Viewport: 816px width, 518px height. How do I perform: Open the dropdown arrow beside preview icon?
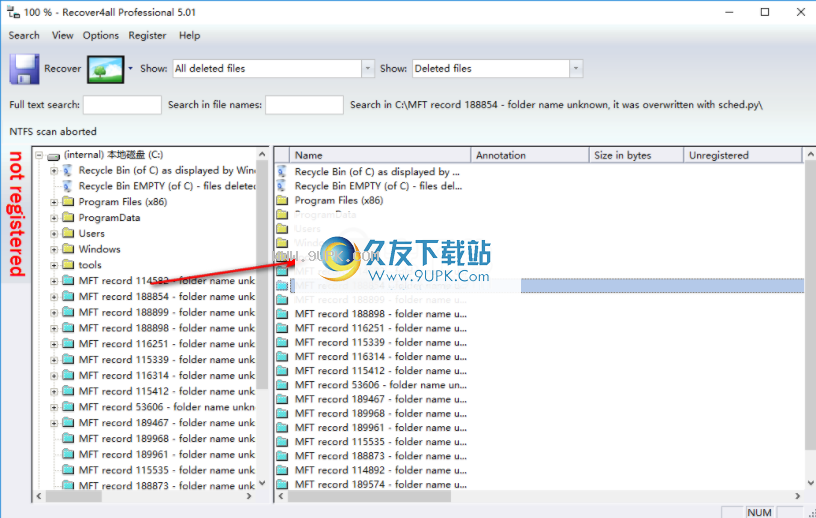pos(131,68)
